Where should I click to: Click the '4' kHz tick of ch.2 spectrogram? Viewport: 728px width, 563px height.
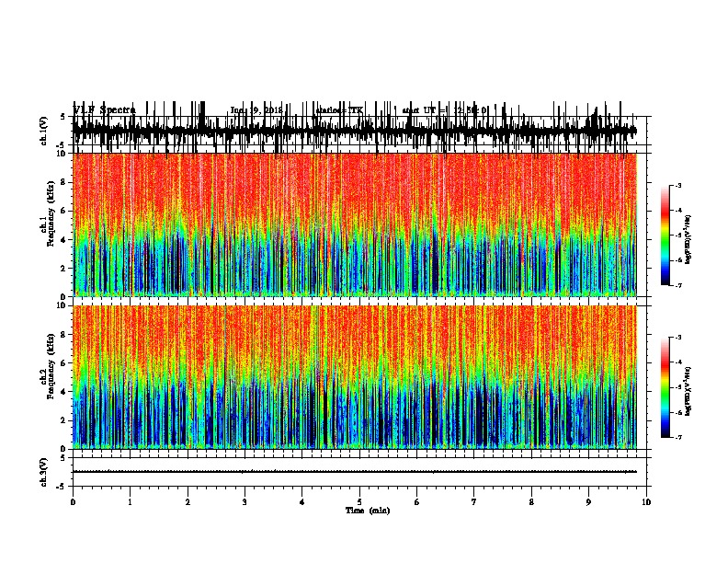63,392
